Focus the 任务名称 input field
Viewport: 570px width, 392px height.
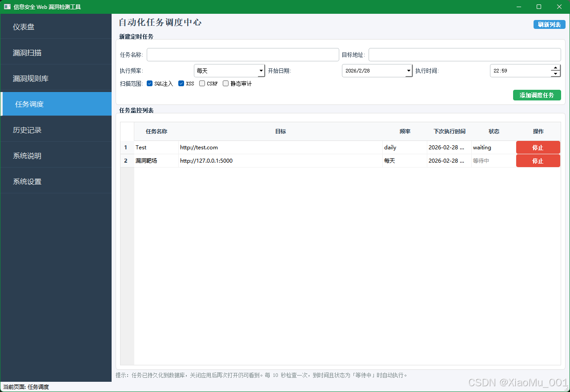(x=243, y=55)
